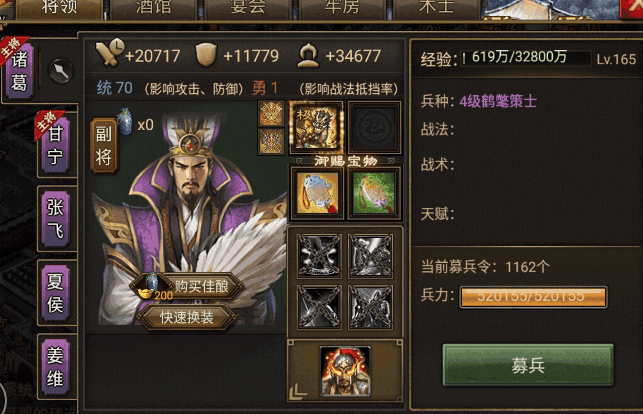643x414 pixels.
Task: Click the flaming helmet warrior portrait
Action: [345, 371]
